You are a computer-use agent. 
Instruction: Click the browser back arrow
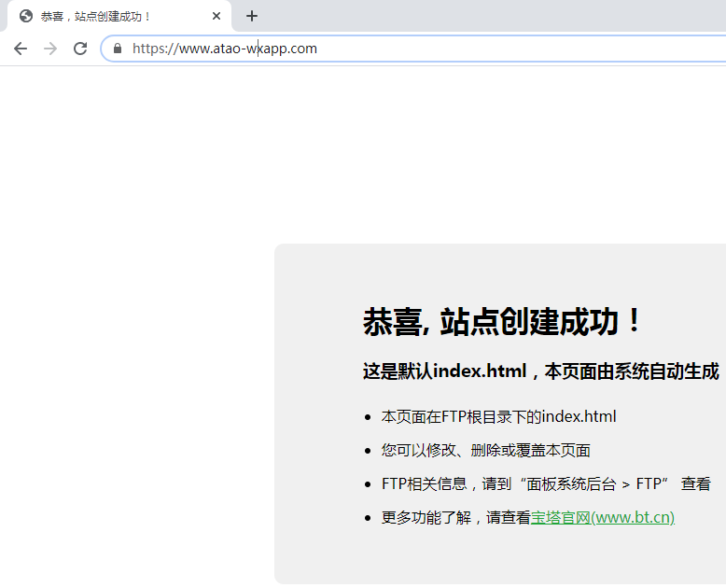(21, 49)
